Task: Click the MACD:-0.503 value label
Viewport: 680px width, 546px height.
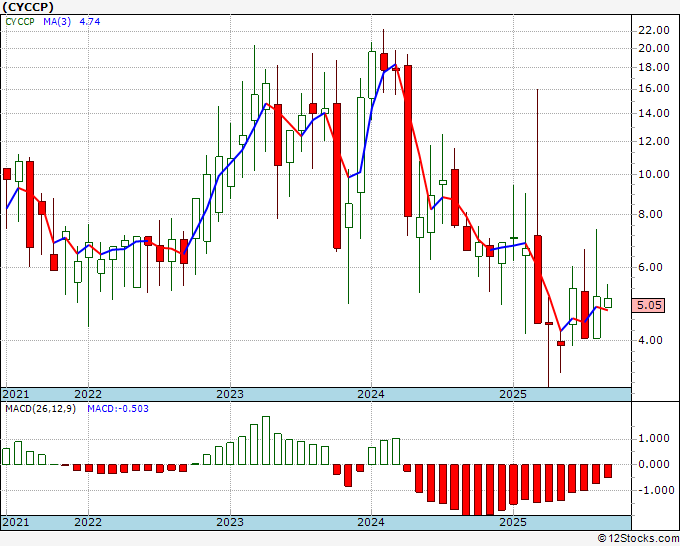Action: (118, 409)
